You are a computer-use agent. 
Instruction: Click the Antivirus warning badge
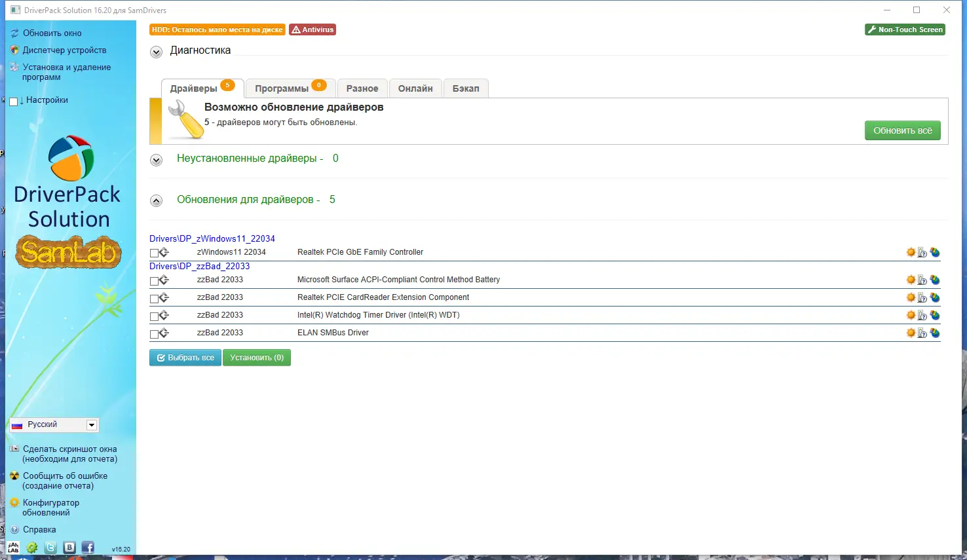pos(313,29)
